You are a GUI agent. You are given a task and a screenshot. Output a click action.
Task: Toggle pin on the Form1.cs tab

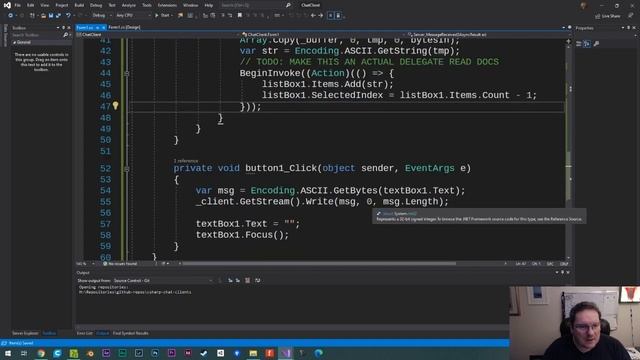97,27
